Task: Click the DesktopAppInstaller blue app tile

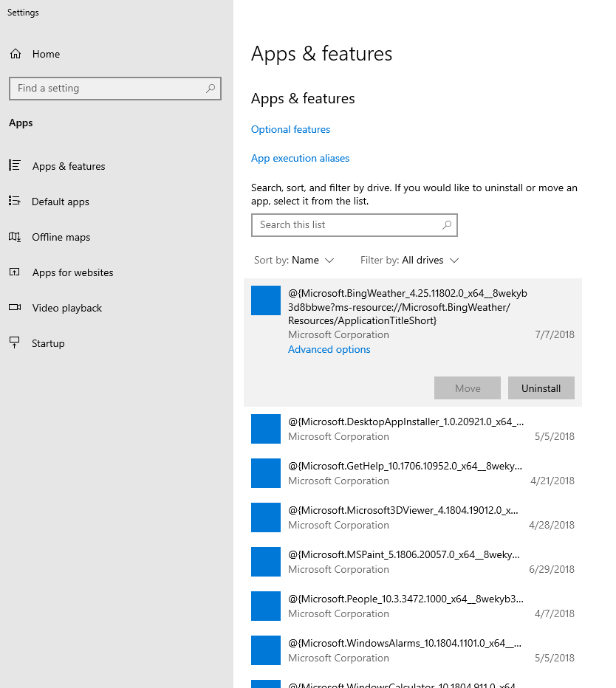Action: 266,429
